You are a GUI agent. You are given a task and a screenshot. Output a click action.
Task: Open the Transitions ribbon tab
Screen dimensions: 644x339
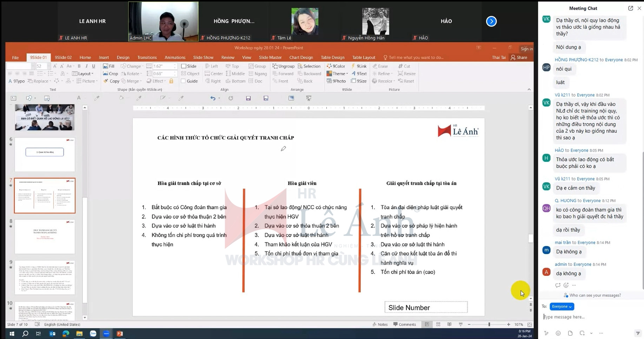tap(147, 58)
